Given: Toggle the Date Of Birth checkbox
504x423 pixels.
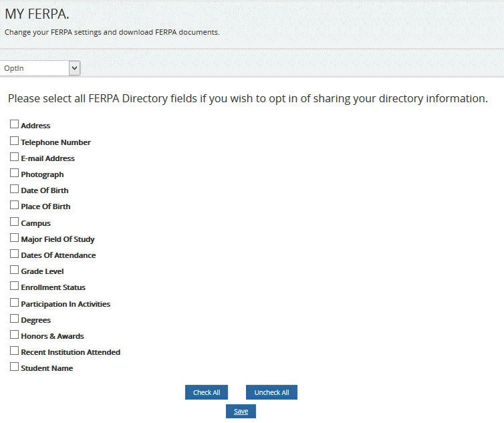Looking at the screenshot, I should pyautogui.click(x=14, y=189).
